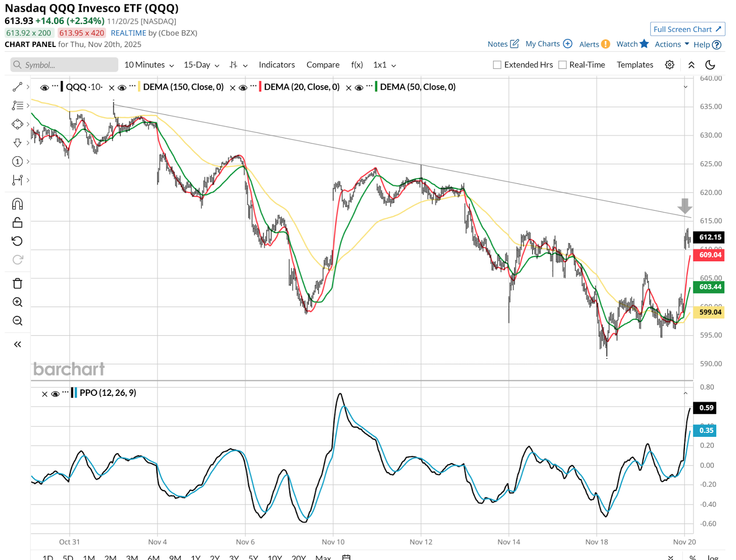Open the 15-Day period dropdown
The width and height of the screenshot is (736, 560).
[201, 65]
